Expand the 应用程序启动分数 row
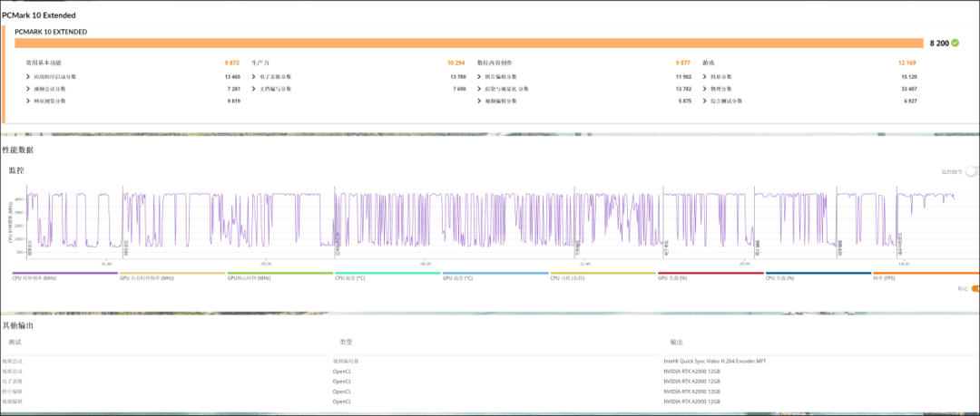This screenshot has width=980, height=416. click(29, 77)
